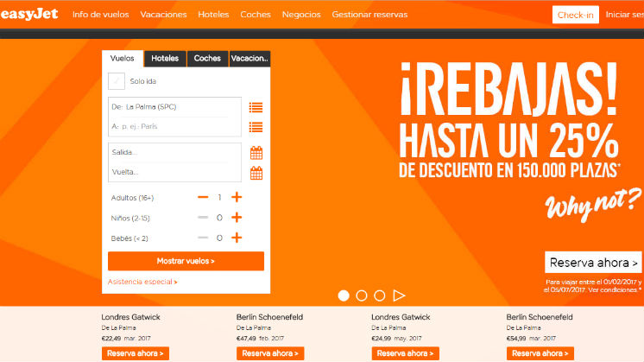
Task: Click white Reserva ahora banner button
Action: click(593, 262)
